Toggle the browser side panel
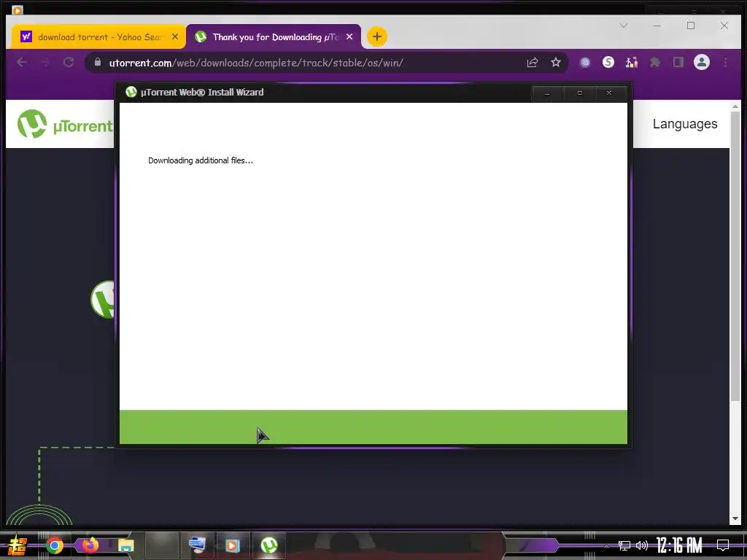Viewport: 747px width, 560px height. [x=678, y=63]
